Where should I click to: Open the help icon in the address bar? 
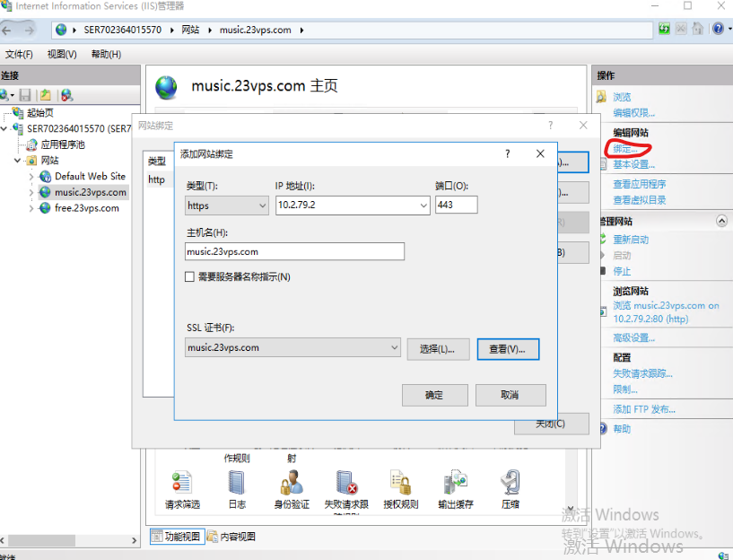click(718, 29)
